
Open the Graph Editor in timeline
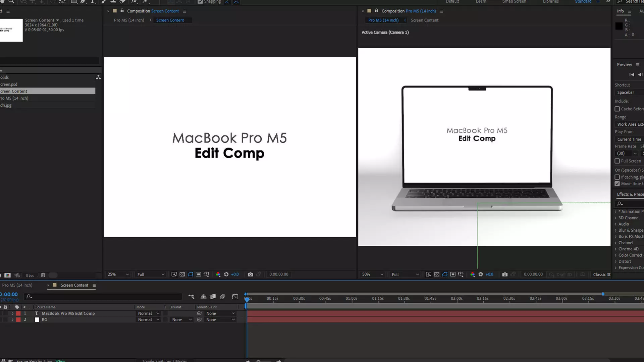click(x=235, y=297)
